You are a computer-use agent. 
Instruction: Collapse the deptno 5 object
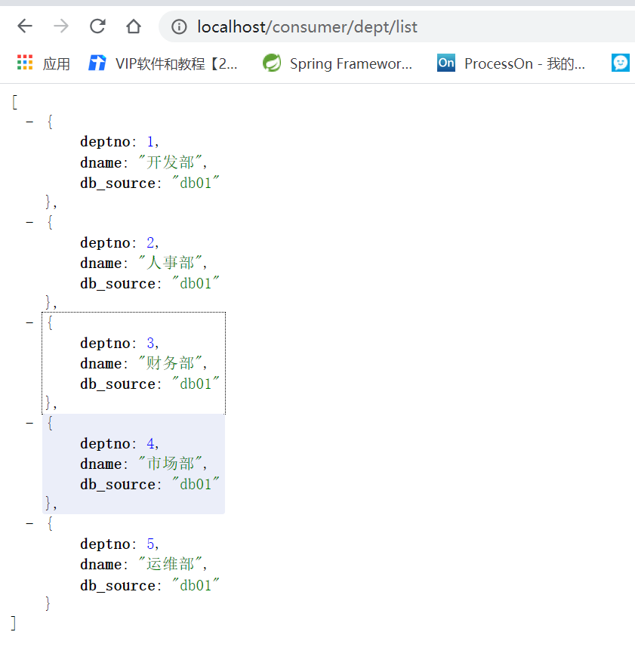(x=29, y=523)
